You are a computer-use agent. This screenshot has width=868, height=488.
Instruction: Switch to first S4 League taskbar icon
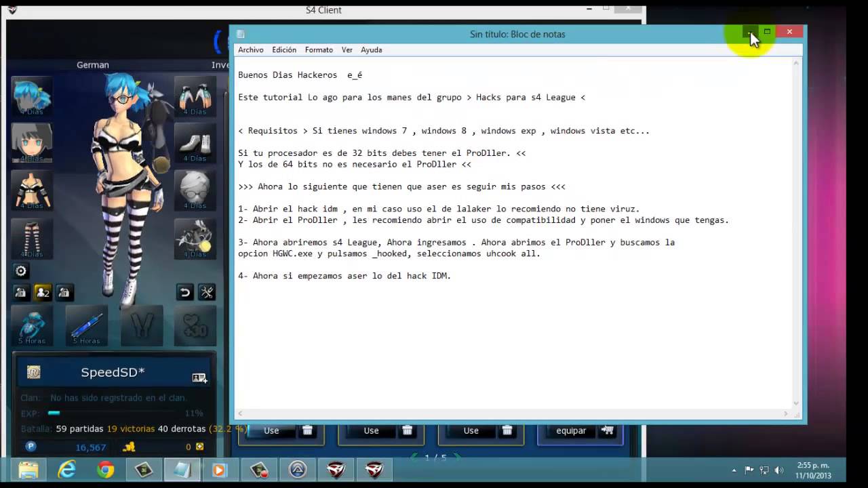click(x=336, y=470)
